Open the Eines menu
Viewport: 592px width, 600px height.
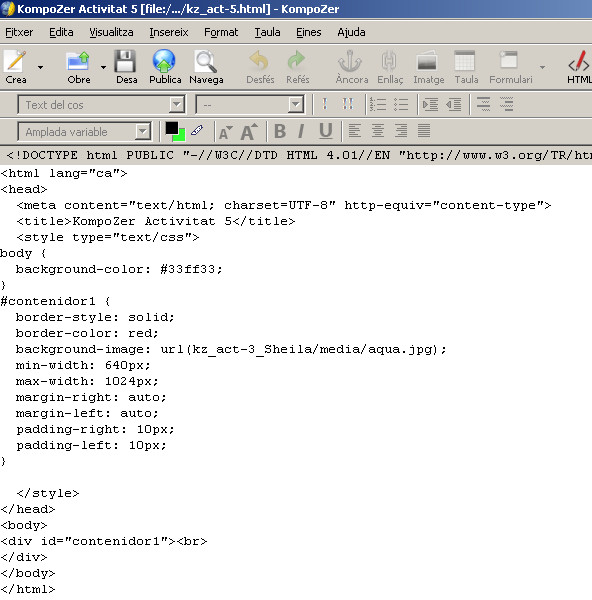click(308, 32)
